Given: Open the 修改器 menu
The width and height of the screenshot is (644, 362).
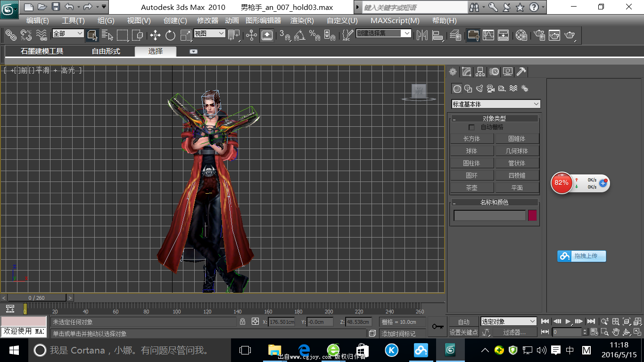Looking at the screenshot, I should coord(207,21).
